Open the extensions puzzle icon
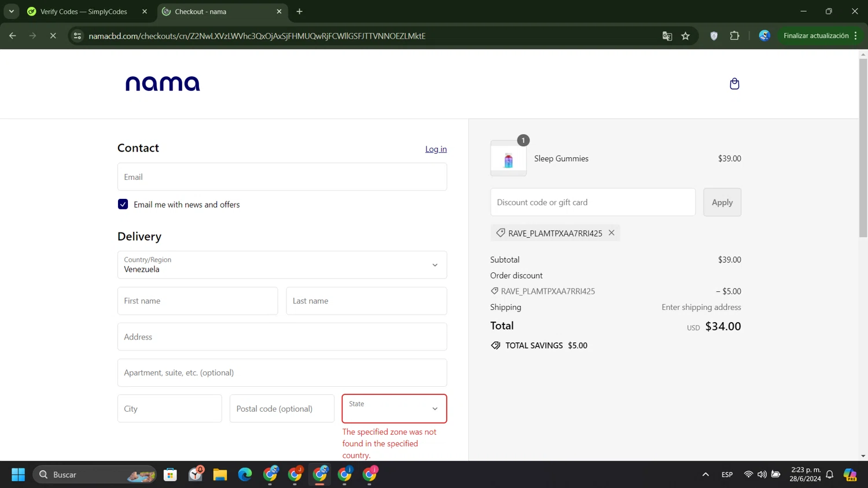 [734, 36]
